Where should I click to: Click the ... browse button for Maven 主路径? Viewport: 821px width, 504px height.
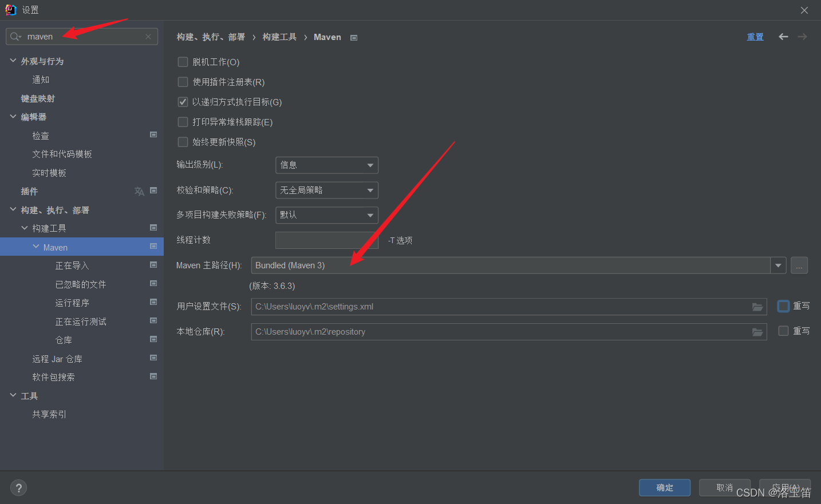coord(799,265)
